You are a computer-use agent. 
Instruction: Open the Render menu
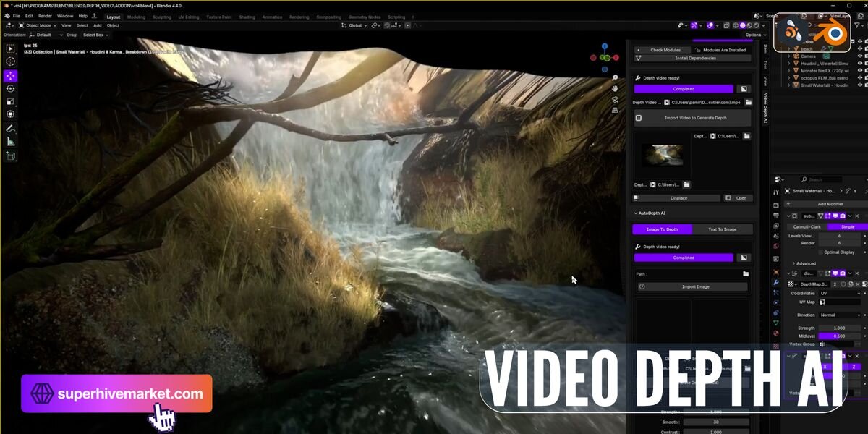click(45, 16)
